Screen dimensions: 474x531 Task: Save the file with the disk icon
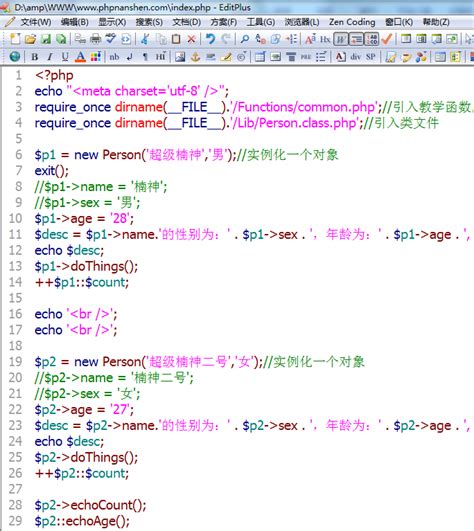46,39
